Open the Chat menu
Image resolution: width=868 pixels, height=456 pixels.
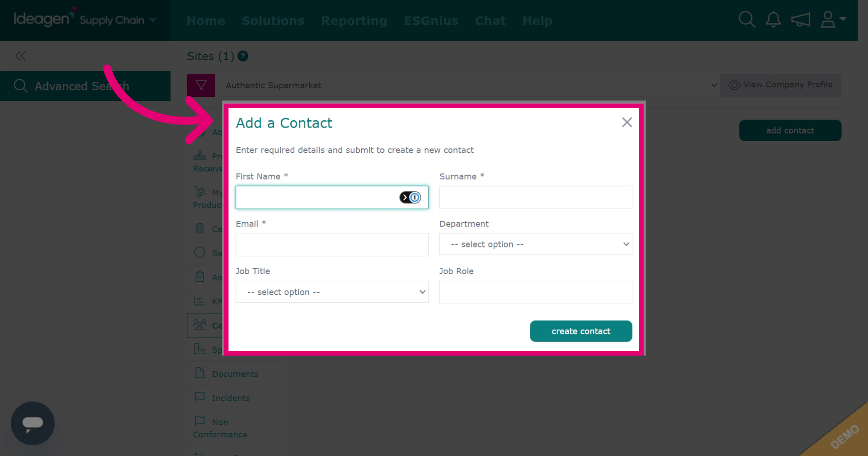click(x=490, y=21)
